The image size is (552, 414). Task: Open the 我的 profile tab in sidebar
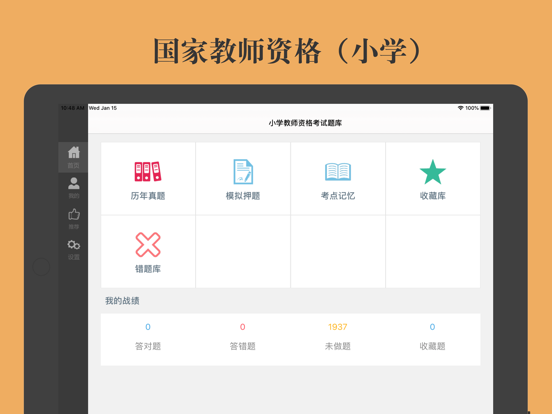pyautogui.click(x=73, y=188)
